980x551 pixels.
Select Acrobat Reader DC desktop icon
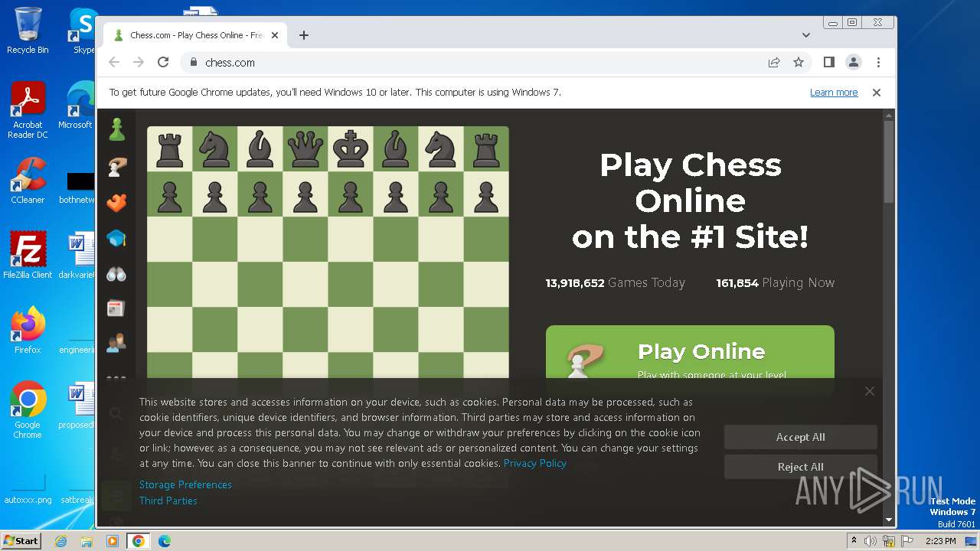[x=28, y=110]
